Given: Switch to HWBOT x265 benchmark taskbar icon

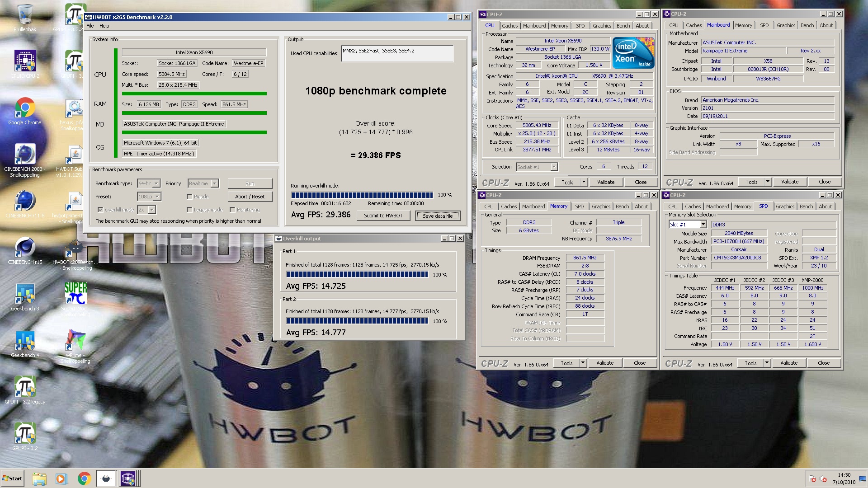Looking at the screenshot, I should (106, 479).
